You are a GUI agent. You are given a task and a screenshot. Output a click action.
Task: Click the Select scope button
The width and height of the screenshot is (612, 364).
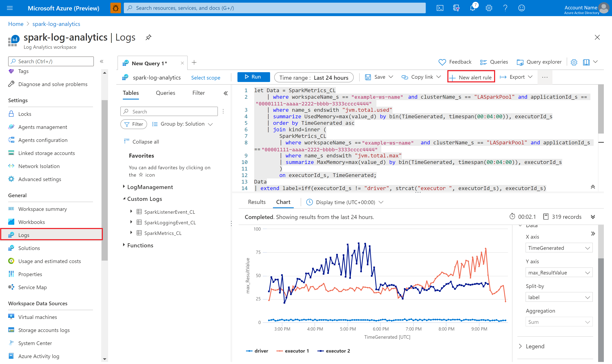click(205, 77)
